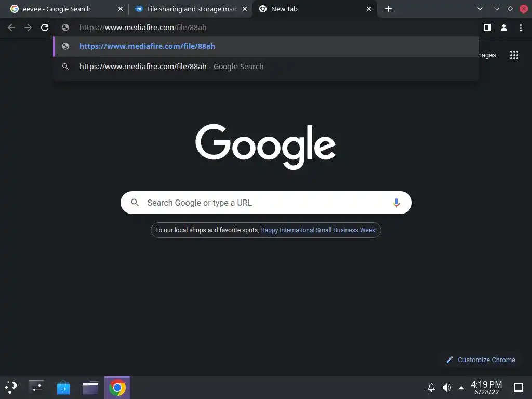Click the search magnifier in Google box
The image size is (532, 399).
(x=135, y=203)
